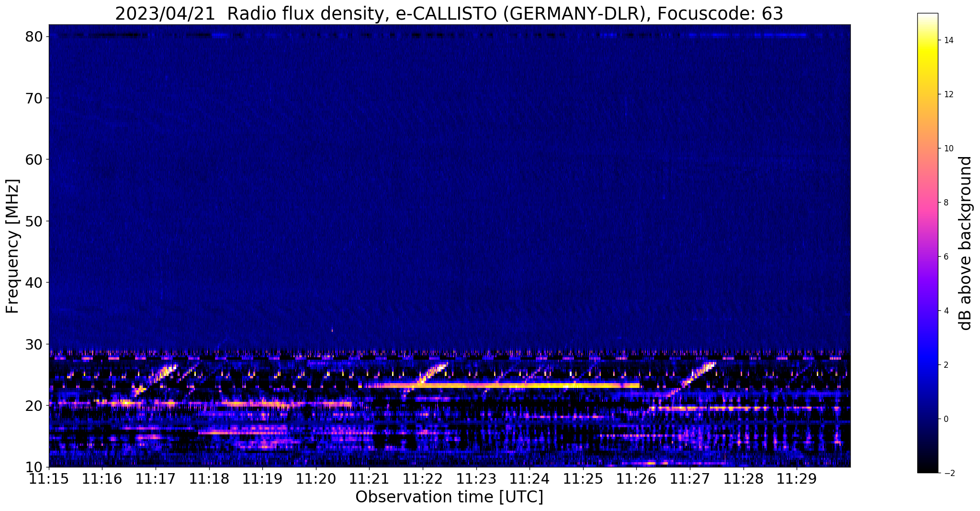The height and width of the screenshot is (511, 980).
Task: Click the 70 MHz frequency tick label
Action: click(x=34, y=98)
